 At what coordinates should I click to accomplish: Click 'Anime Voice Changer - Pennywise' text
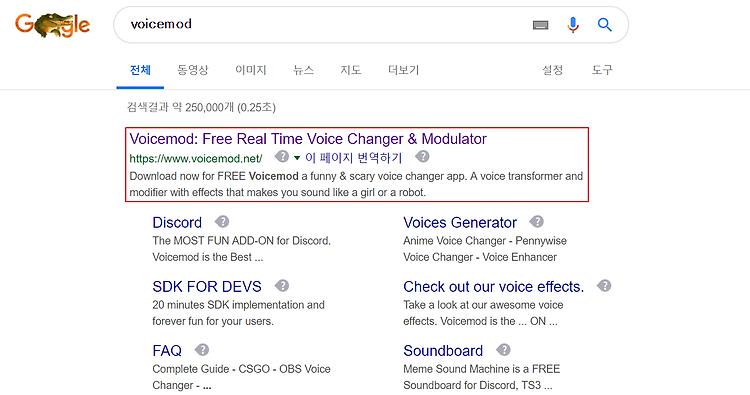(x=485, y=241)
